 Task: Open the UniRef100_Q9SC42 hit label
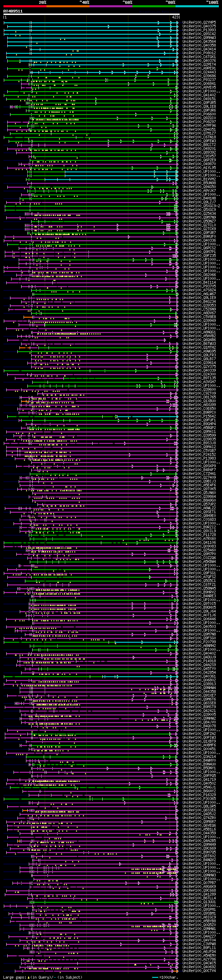coord(199,34)
